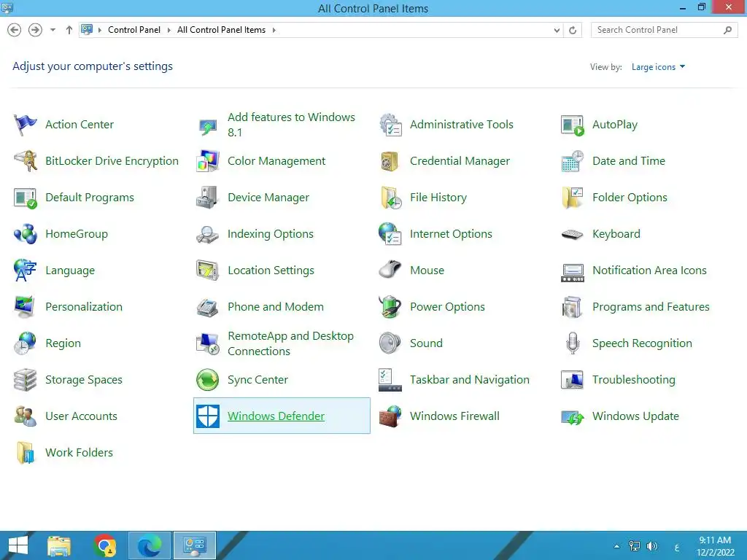Click the Mouse icon
747x560 pixels.
(390, 271)
